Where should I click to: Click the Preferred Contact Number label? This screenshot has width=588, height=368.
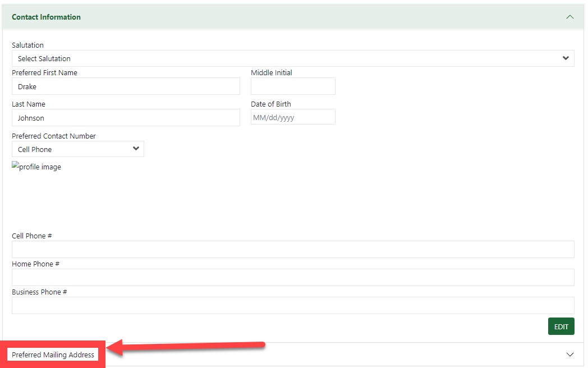(54, 136)
